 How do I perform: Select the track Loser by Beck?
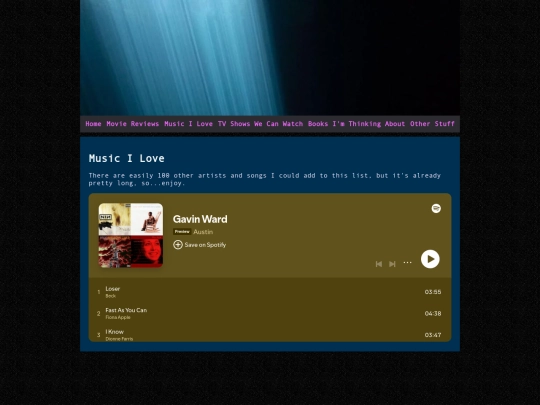[270, 292]
